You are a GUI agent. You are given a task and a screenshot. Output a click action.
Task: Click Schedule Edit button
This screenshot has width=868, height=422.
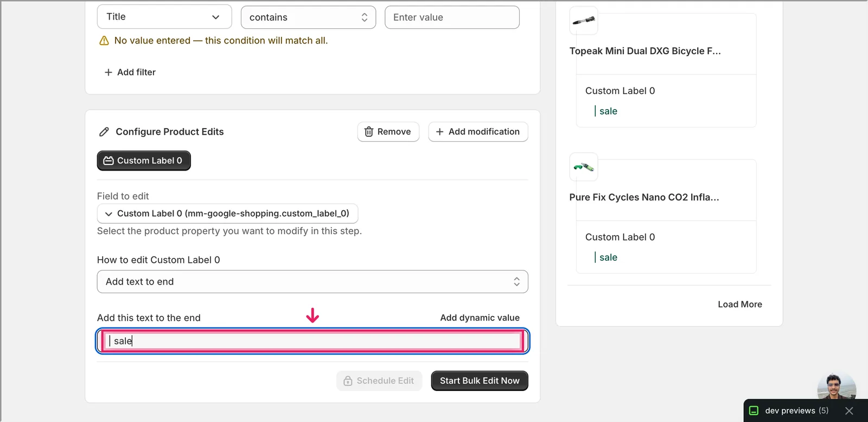tap(379, 381)
